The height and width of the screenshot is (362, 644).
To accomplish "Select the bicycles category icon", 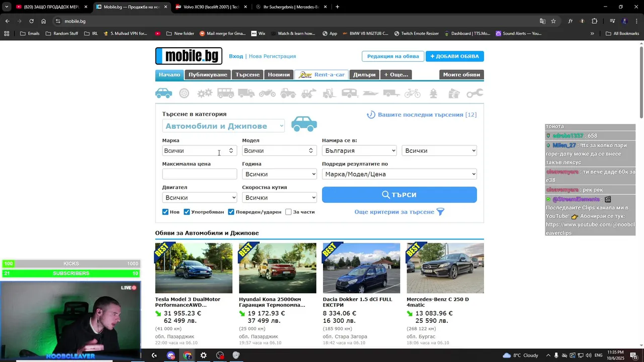I will [x=412, y=93].
